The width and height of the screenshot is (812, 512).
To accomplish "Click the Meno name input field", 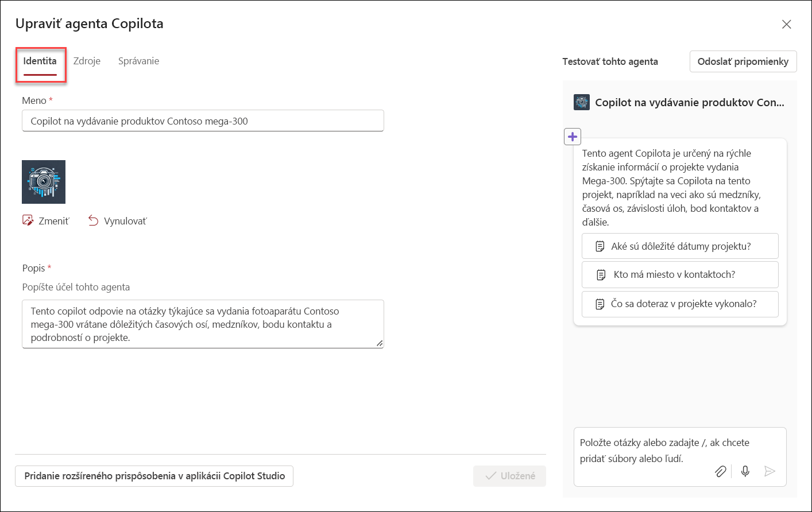I will (x=203, y=121).
